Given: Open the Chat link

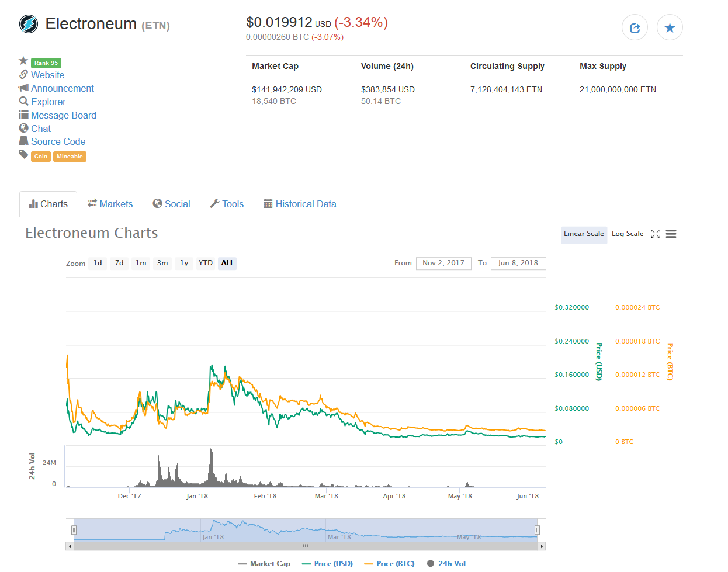Looking at the screenshot, I should point(41,129).
